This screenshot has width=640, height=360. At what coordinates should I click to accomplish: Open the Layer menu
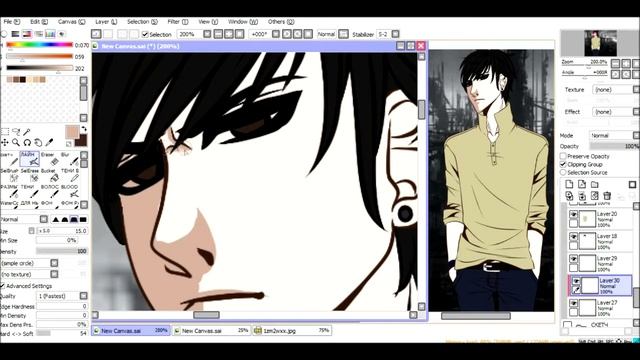click(x=106, y=22)
